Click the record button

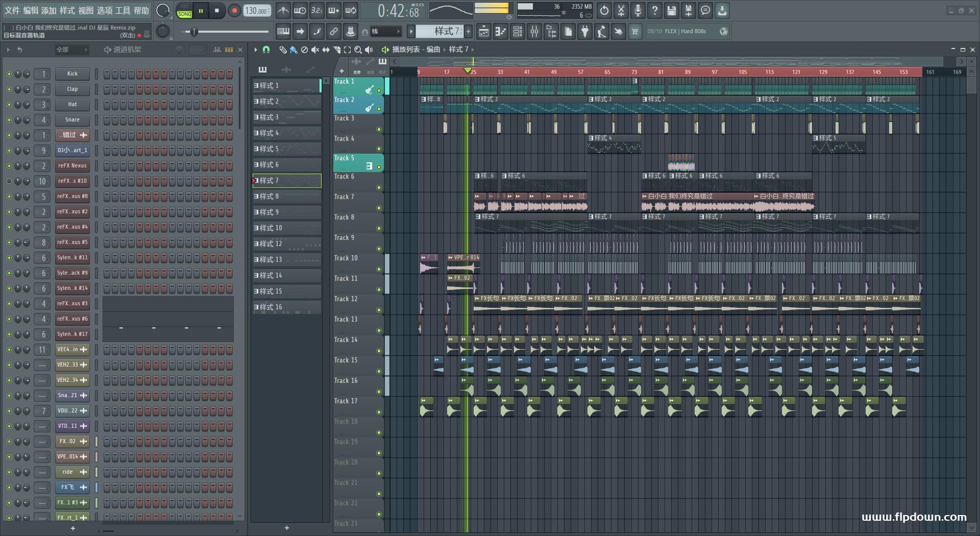click(234, 11)
